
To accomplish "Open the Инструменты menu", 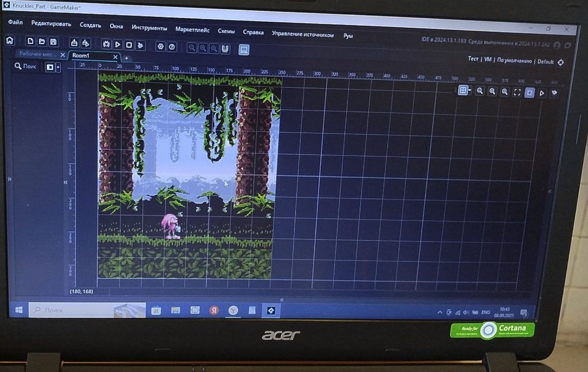I will pyautogui.click(x=149, y=28).
